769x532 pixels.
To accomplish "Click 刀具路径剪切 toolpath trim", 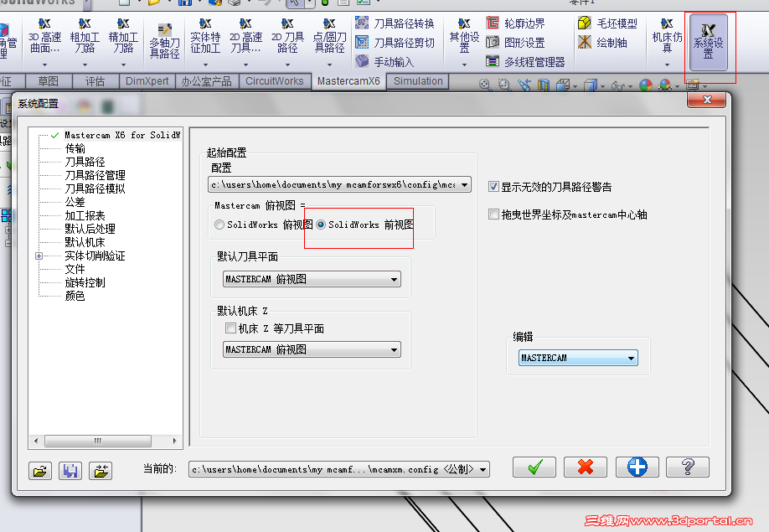I will [395, 43].
